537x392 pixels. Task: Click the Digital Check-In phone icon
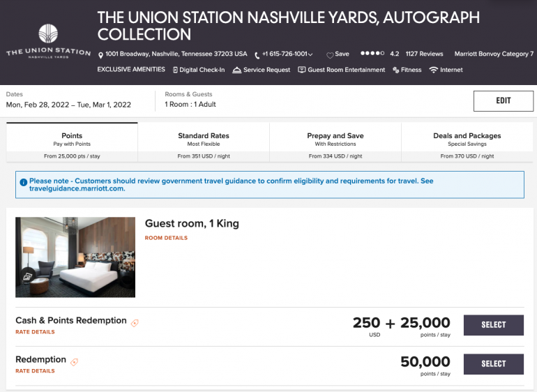[174, 70]
